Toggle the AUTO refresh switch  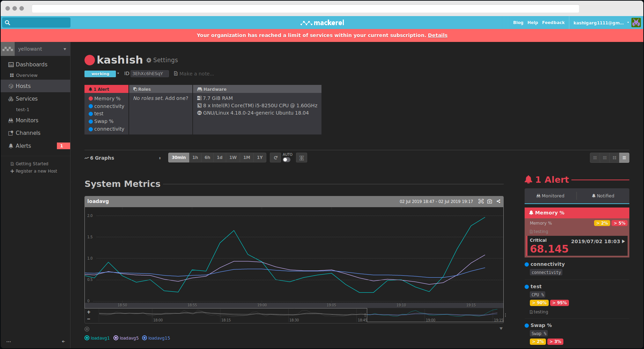coord(287,160)
